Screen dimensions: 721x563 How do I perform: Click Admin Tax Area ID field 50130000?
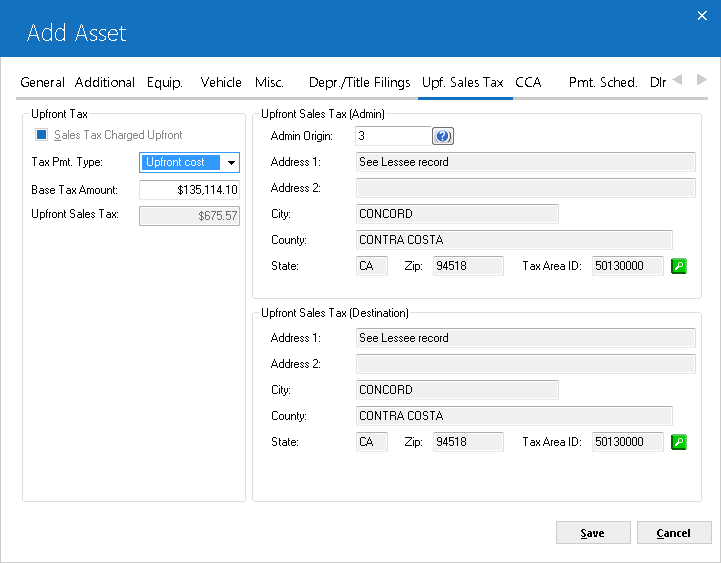click(x=628, y=266)
